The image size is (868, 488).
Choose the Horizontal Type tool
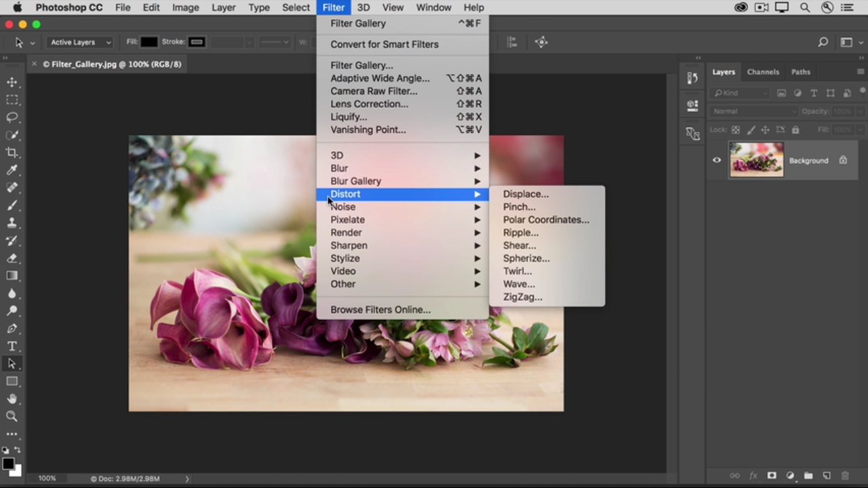pyautogui.click(x=12, y=346)
